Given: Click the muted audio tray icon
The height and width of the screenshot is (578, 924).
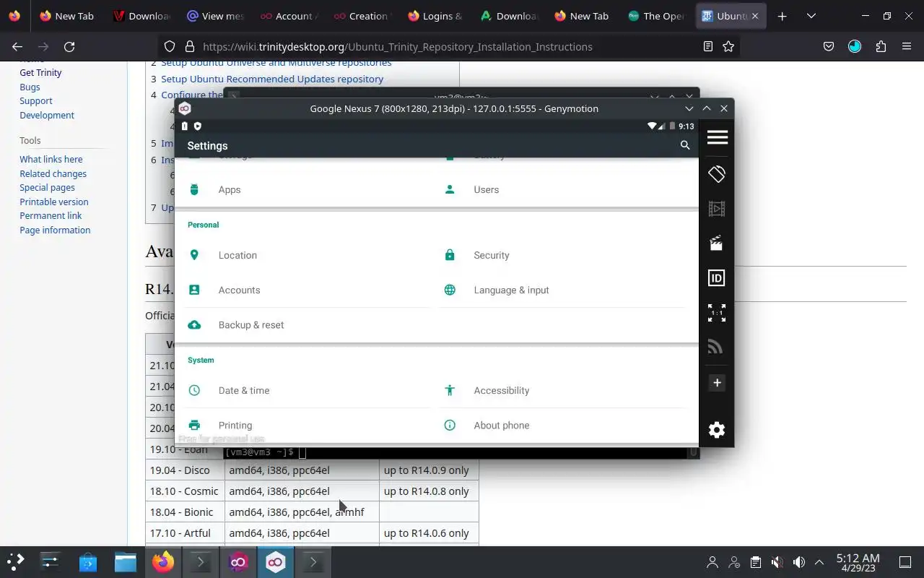Looking at the screenshot, I should coord(777,562).
